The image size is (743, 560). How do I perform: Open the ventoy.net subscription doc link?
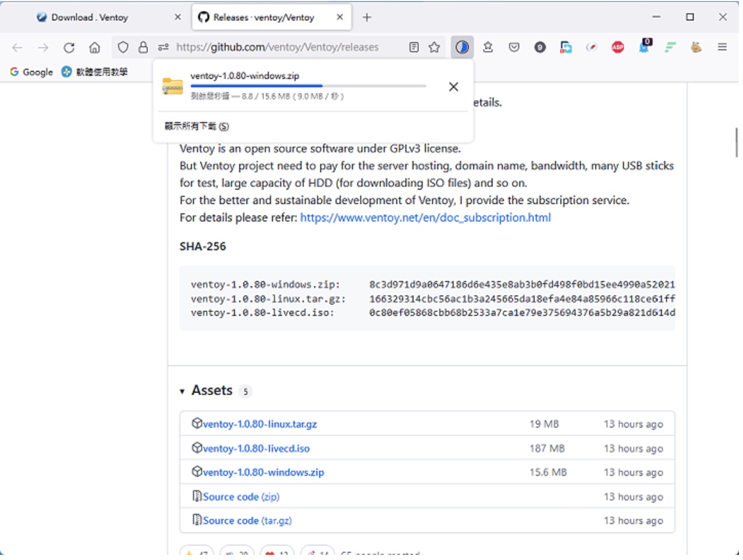tap(426, 218)
